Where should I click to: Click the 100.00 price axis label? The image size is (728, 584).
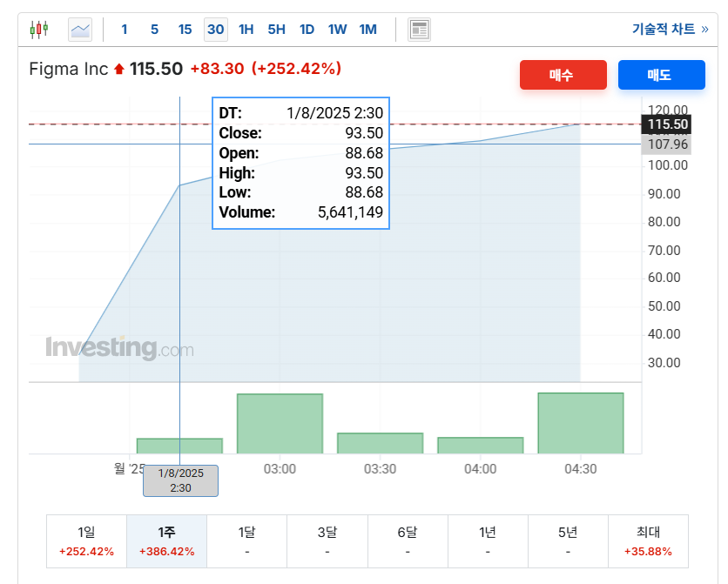tap(668, 165)
